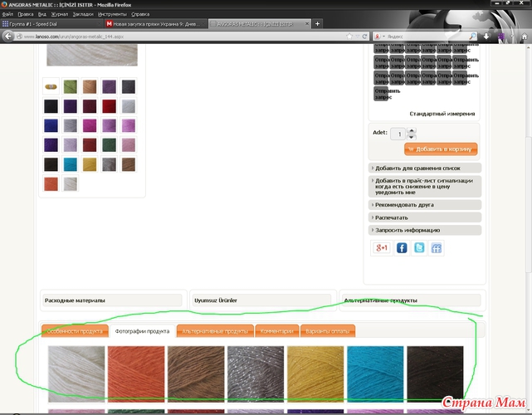Click the Yandex search input field
This screenshot has width=532, height=415.
(427, 37)
